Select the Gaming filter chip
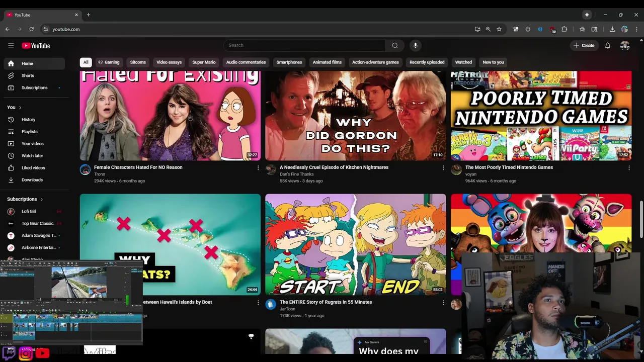 pyautogui.click(x=109, y=62)
